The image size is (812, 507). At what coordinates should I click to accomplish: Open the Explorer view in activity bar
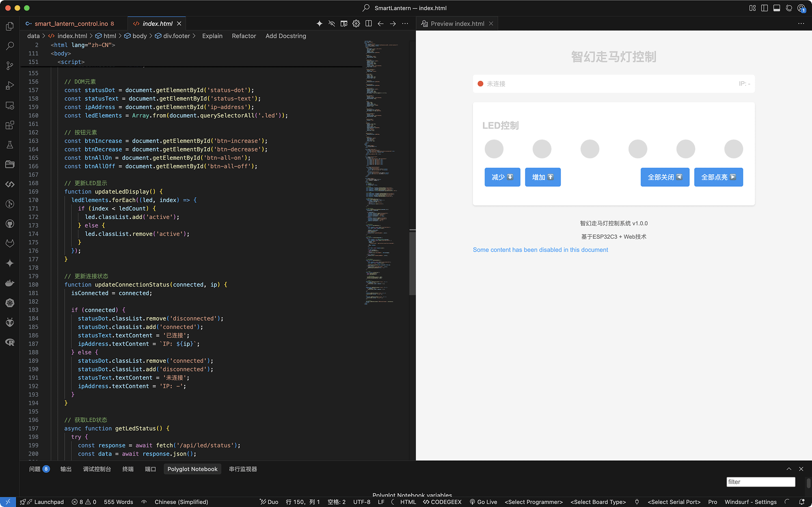click(x=10, y=26)
